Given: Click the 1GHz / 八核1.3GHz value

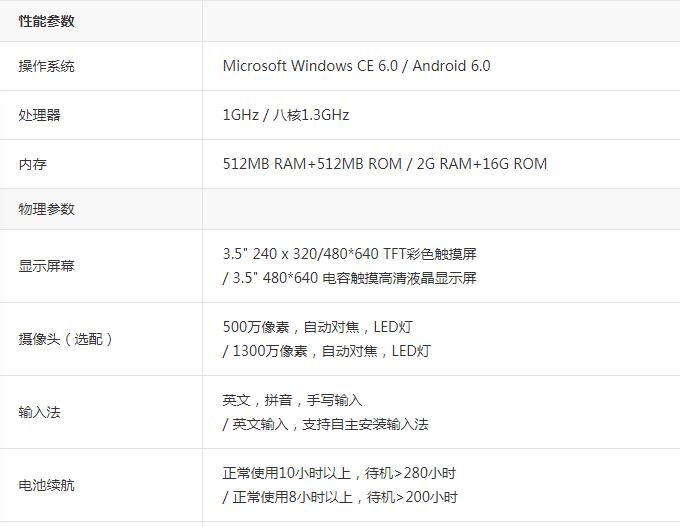Looking at the screenshot, I should [x=286, y=115].
